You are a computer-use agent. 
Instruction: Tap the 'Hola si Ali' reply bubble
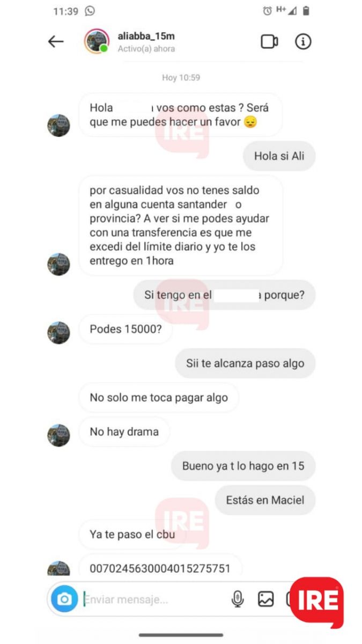(279, 156)
